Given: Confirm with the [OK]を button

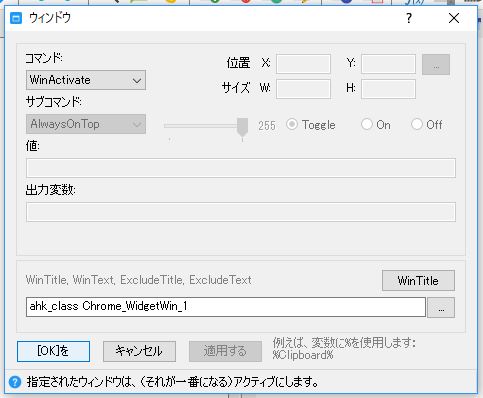Looking at the screenshot, I should click(53, 351).
